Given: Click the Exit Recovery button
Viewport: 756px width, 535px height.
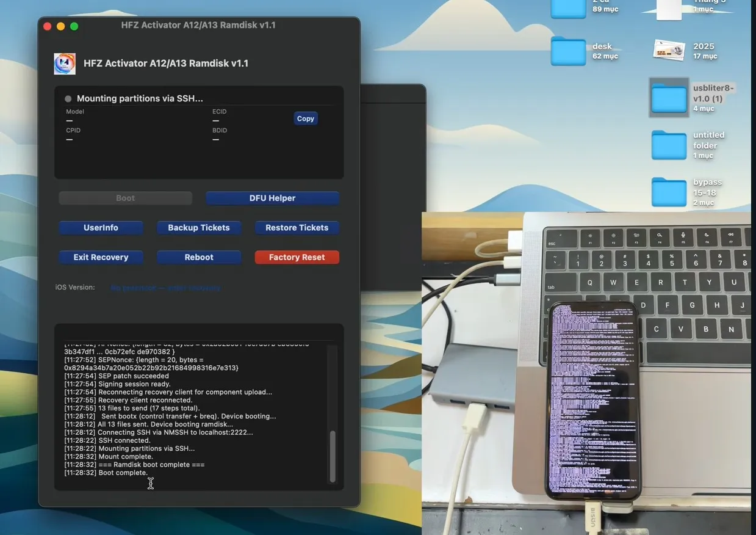Looking at the screenshot, I should [101, 257].
